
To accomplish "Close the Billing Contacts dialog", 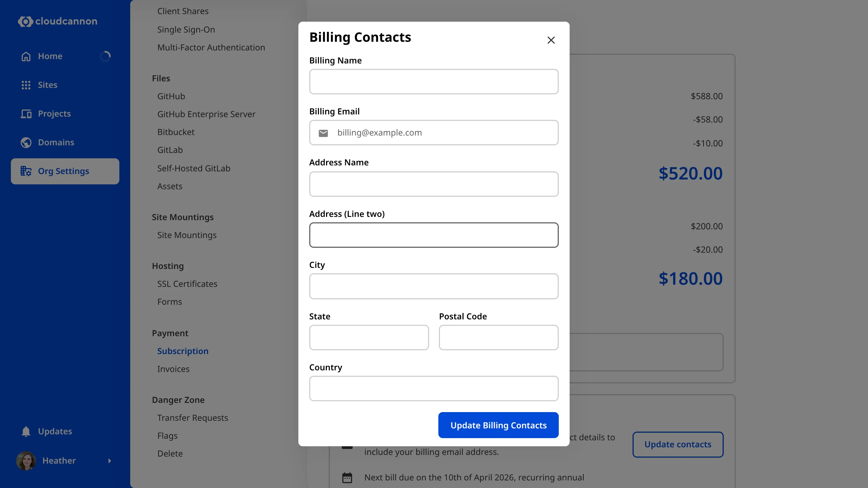I will pyautogui.click(x=551, y=40).
